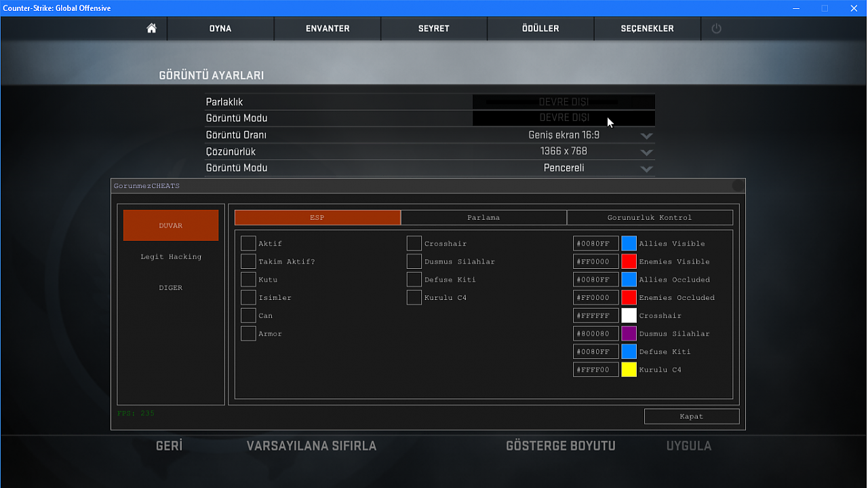Screen dimensions: 868x488
Task: Click the #FFFF00 hex color field
Action: [x=596, y=369]
